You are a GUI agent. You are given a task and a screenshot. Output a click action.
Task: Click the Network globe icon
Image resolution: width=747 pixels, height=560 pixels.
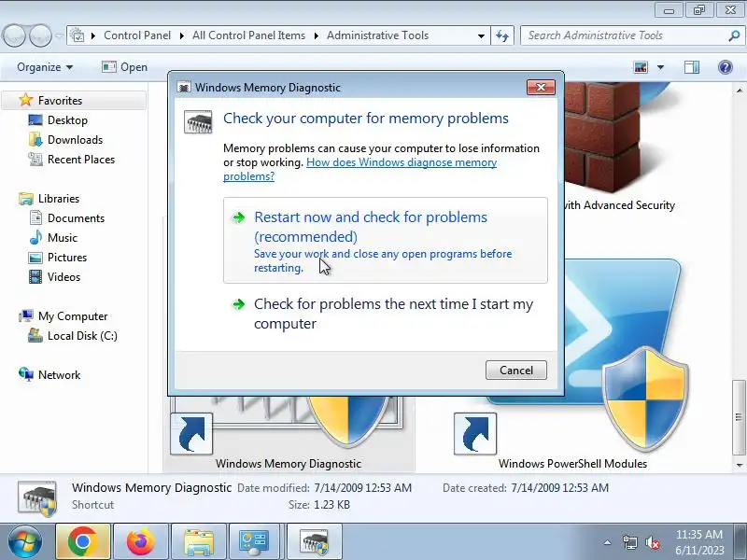point(26,375)
